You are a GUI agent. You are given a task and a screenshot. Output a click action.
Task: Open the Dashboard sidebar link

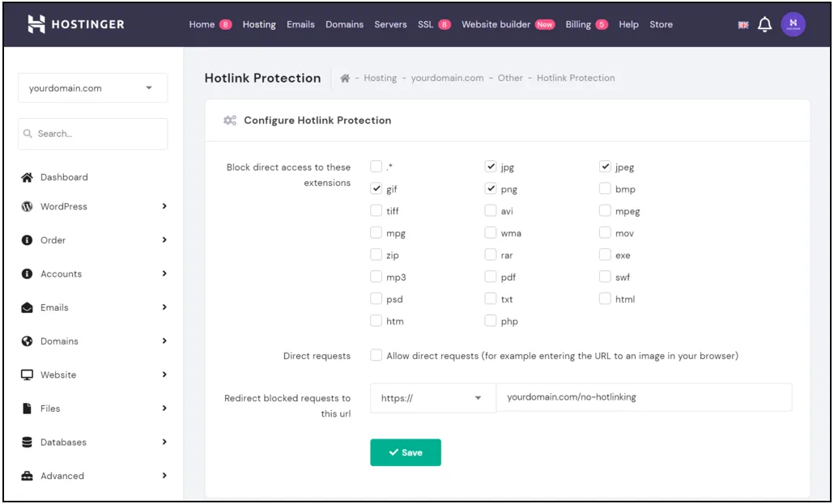point(64,177)
